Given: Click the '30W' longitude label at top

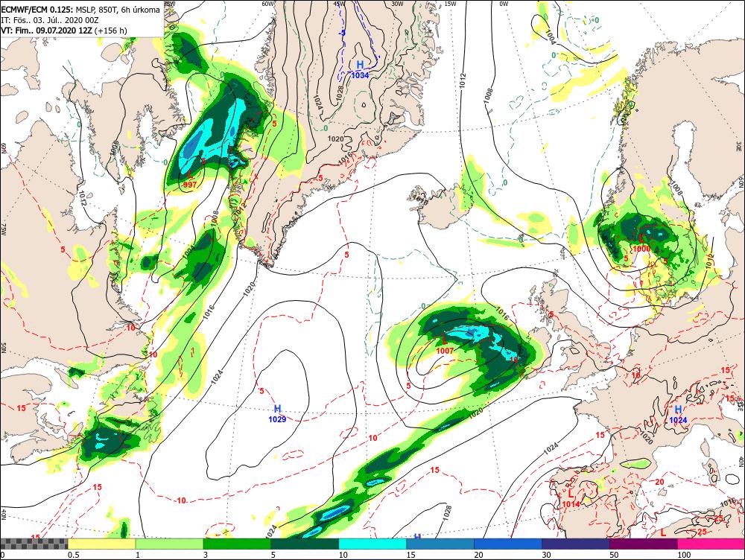Looking at the screenshot, I should 397,4.
